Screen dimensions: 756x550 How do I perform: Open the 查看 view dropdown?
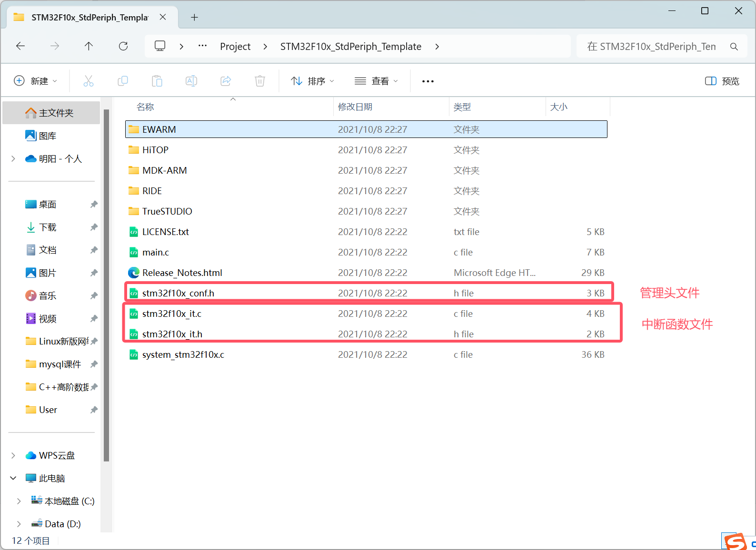[376, 81]
